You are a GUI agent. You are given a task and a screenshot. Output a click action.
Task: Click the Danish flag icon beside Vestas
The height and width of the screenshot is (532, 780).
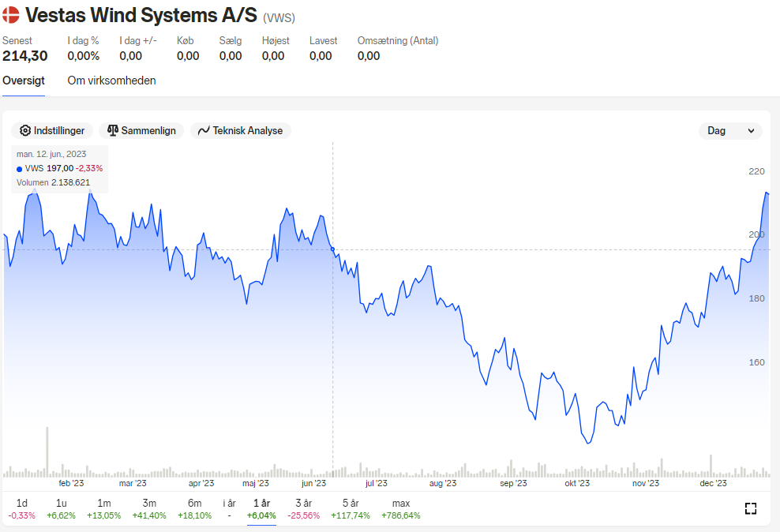click(10, 15)
